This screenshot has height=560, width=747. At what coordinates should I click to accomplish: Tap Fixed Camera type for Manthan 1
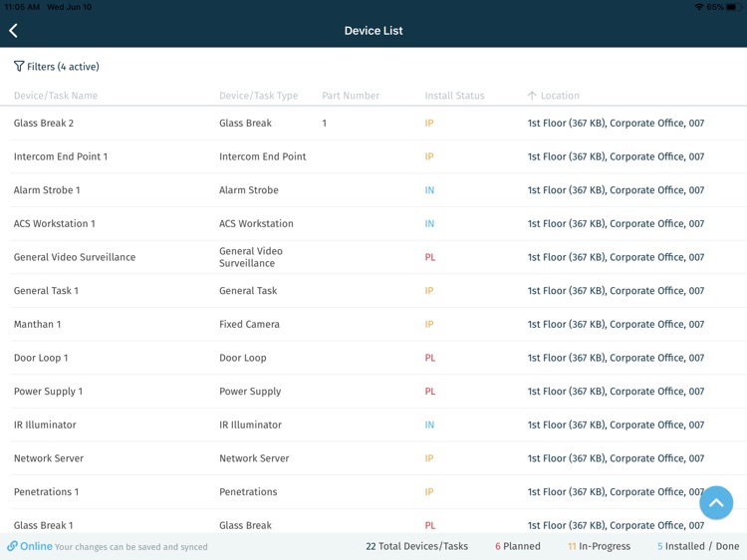tap(249, 324)
